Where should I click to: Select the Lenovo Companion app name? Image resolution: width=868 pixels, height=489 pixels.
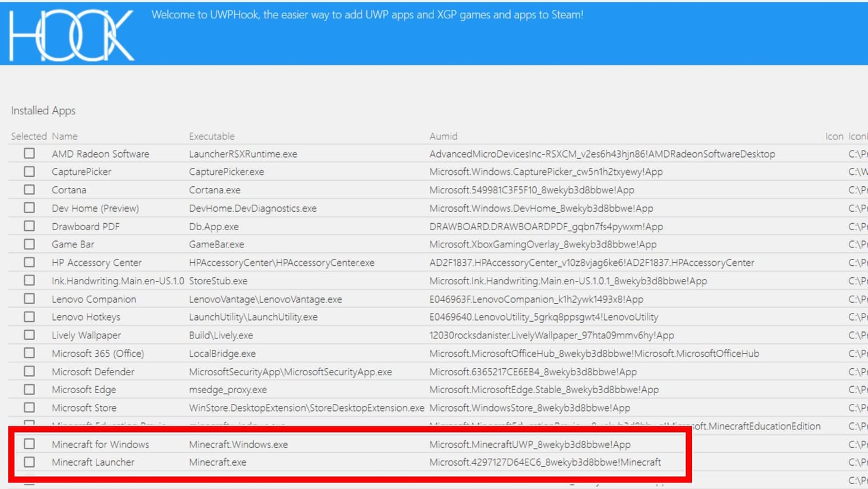[x=94, y=299]
